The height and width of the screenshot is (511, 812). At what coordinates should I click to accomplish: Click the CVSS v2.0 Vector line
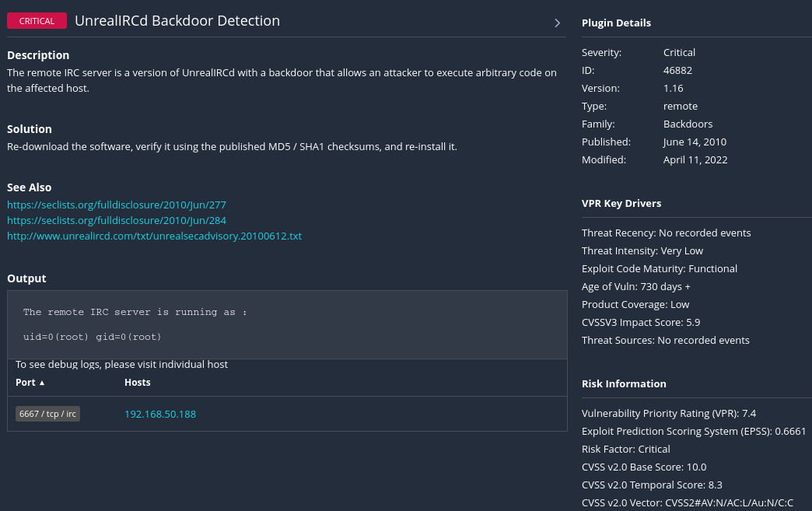coord(687,502)
